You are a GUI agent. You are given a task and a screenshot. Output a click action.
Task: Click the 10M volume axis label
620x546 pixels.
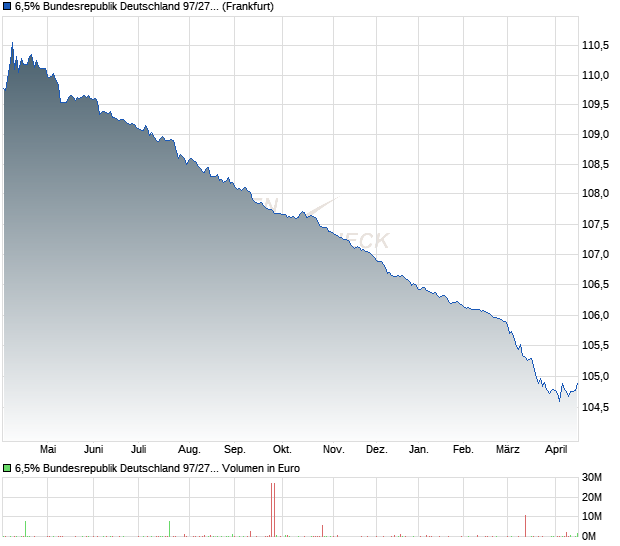click(x=592, y=516)
